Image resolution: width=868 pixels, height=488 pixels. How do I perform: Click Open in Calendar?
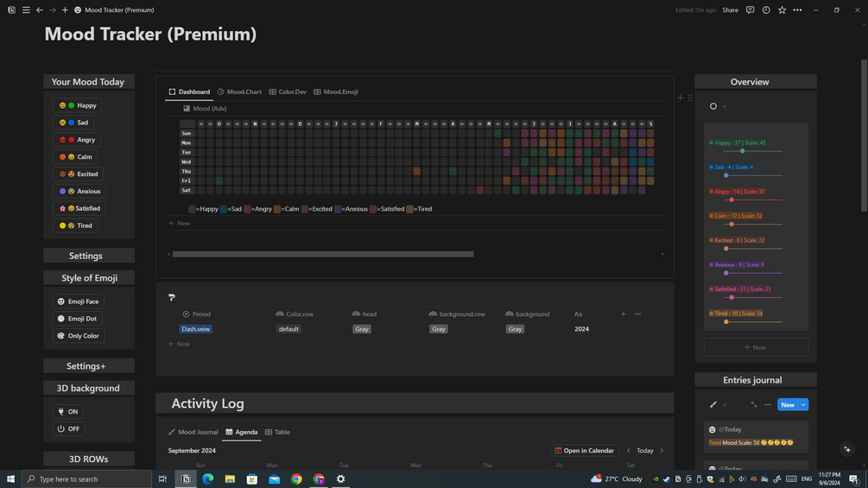pos(584,450)
